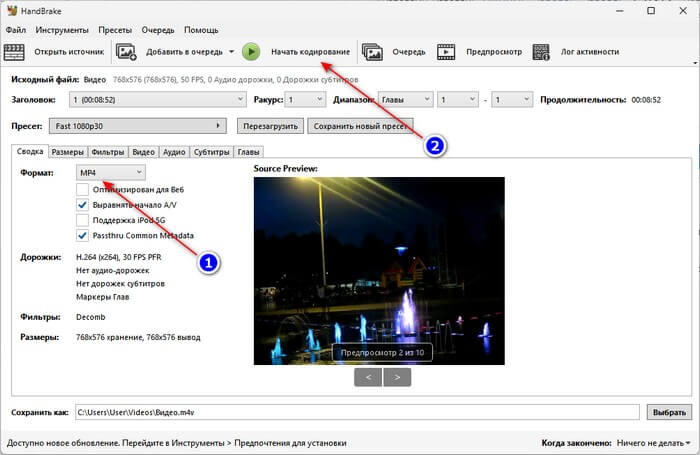
Task: Minimize the HandBrake window
Action: (620, 10)
